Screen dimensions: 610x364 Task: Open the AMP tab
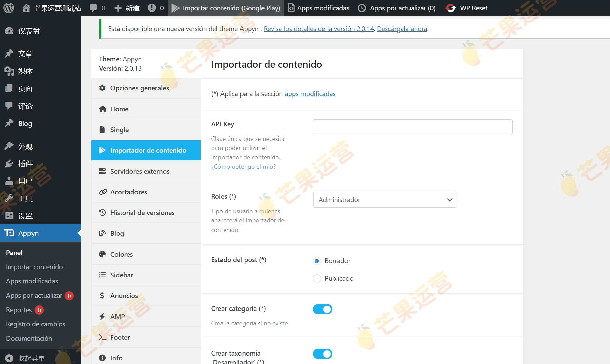146,317
